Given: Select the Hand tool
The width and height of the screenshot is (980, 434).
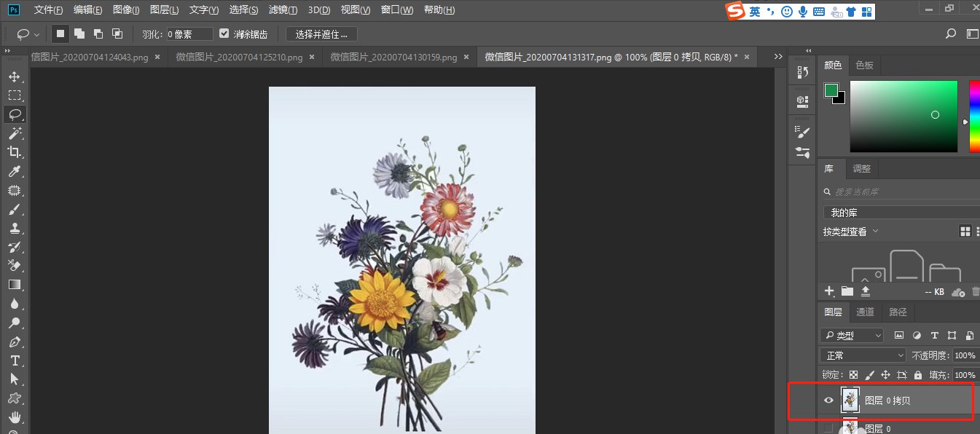Looking at the screenshot, I should [x=16, y=417].
